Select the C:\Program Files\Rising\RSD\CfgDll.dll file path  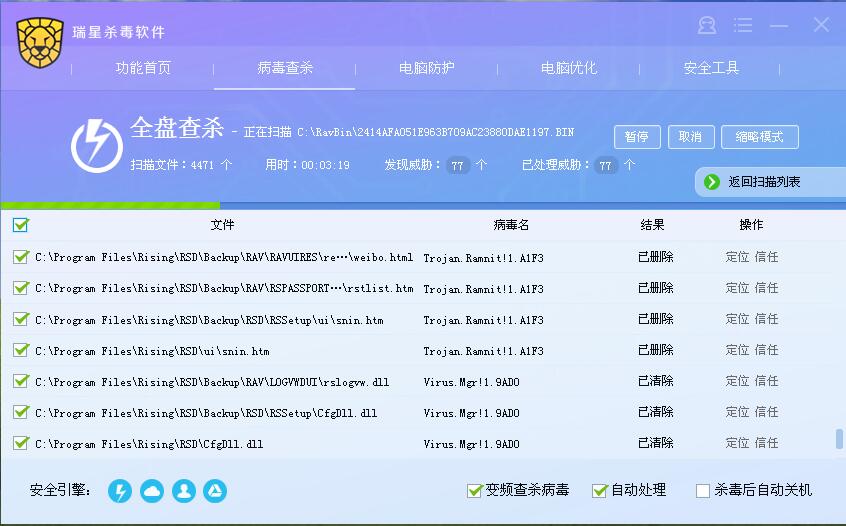149,444
